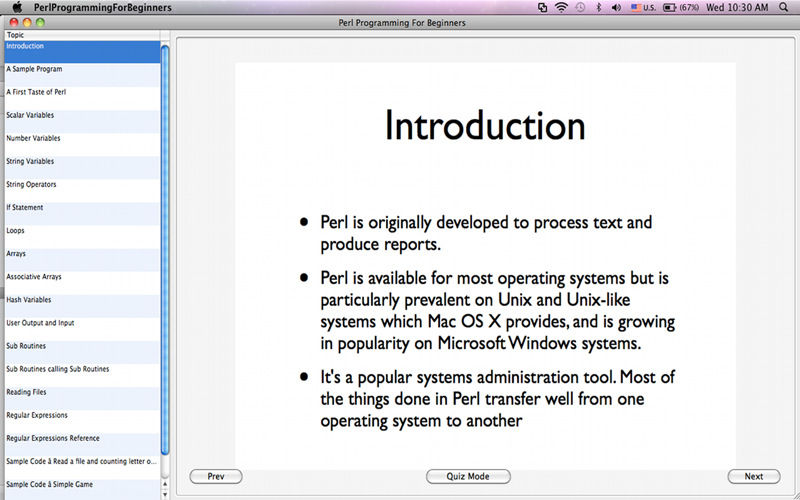Select Sample Code Simple Game topic
800x500 pixels.
[82, 489]
